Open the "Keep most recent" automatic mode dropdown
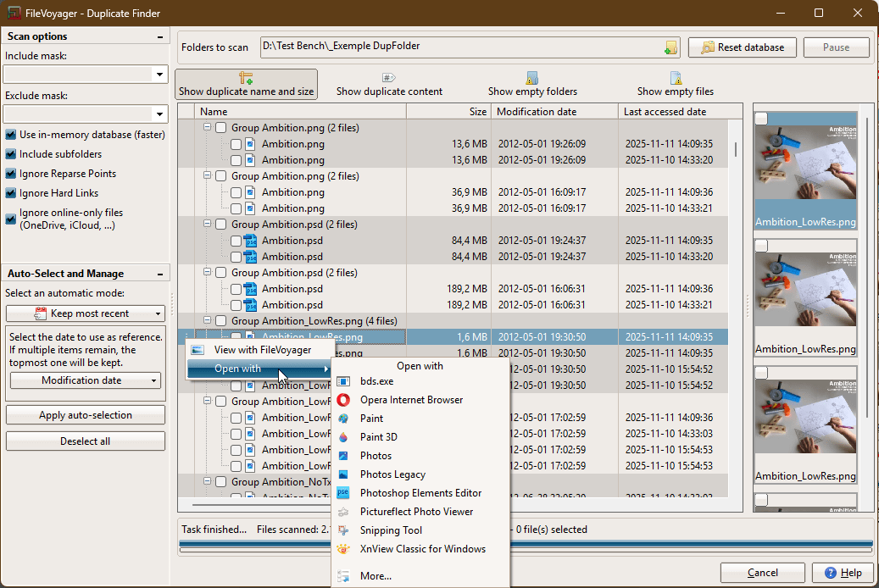This screenshot has width=879, height=588. [85, 314]
